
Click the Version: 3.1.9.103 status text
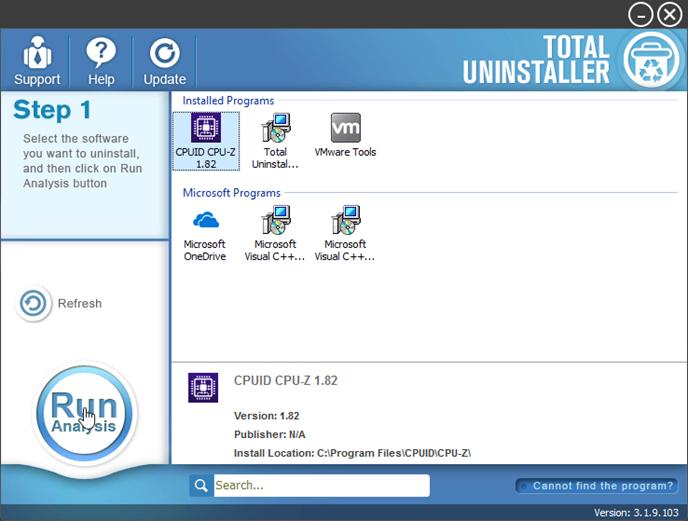click(636, 513)
